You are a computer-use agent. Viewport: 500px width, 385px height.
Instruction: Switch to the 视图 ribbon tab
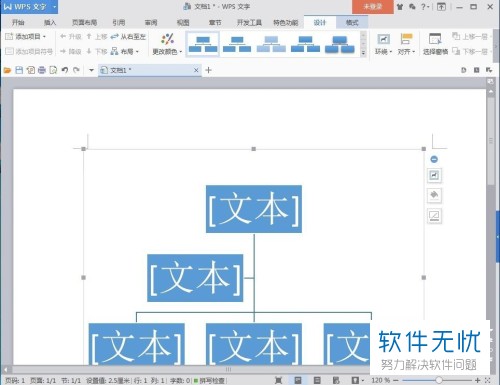(x=183, y=22)
